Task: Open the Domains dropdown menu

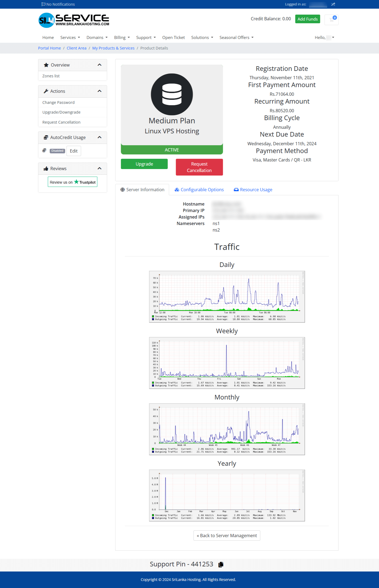Action: click(x=97, y=37)
